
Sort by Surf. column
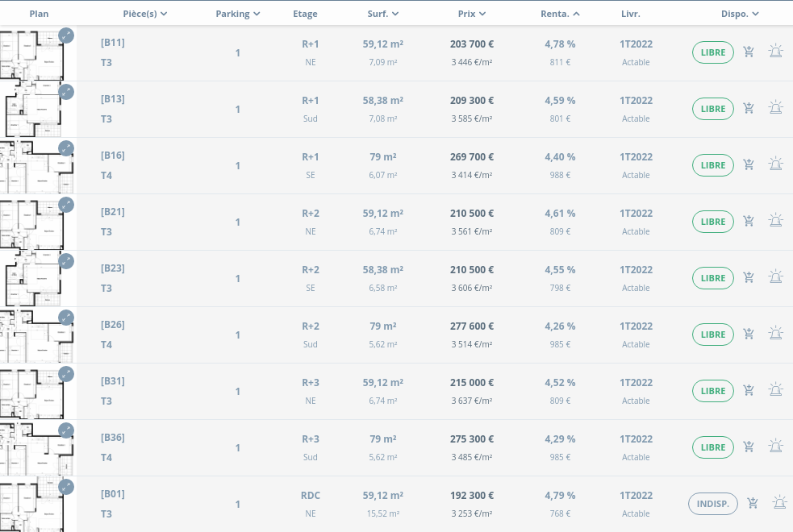tap(383, 14)
